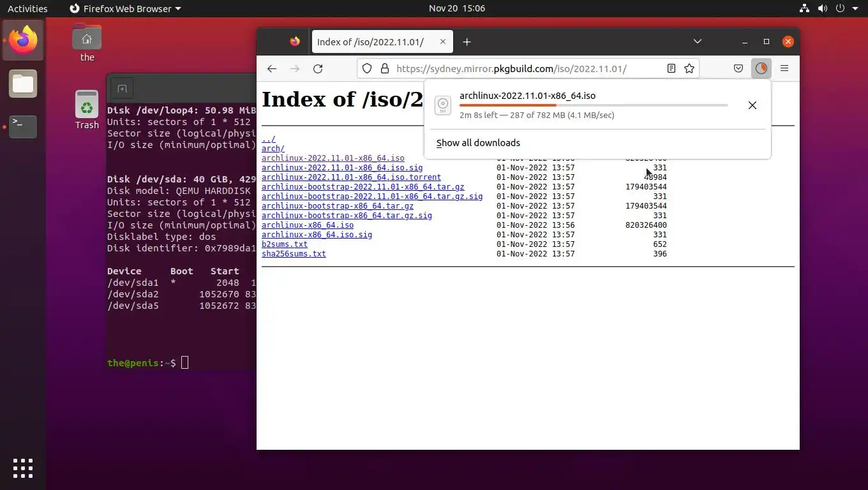
Task: Go back with the back arrow
Action: [x=272, y=68]
